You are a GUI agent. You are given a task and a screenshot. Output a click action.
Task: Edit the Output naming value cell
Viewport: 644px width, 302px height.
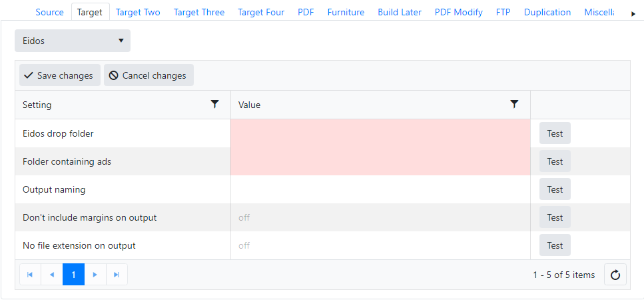pos(380,189)
